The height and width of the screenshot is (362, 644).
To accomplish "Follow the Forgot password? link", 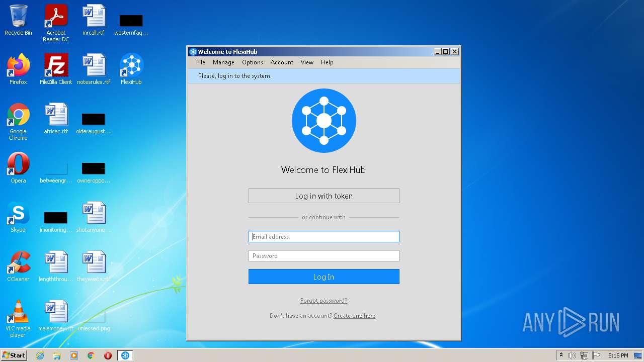I will (x=324, y=301).
